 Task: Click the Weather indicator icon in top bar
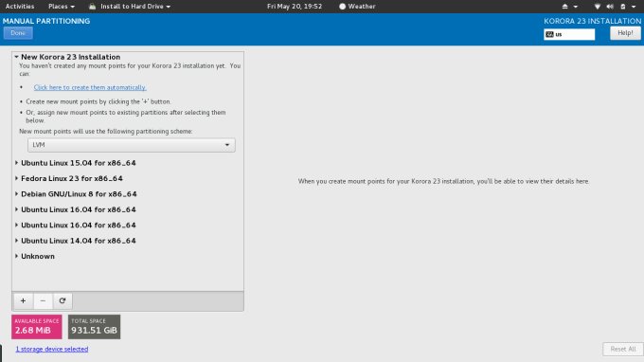(x=342, y=7)
